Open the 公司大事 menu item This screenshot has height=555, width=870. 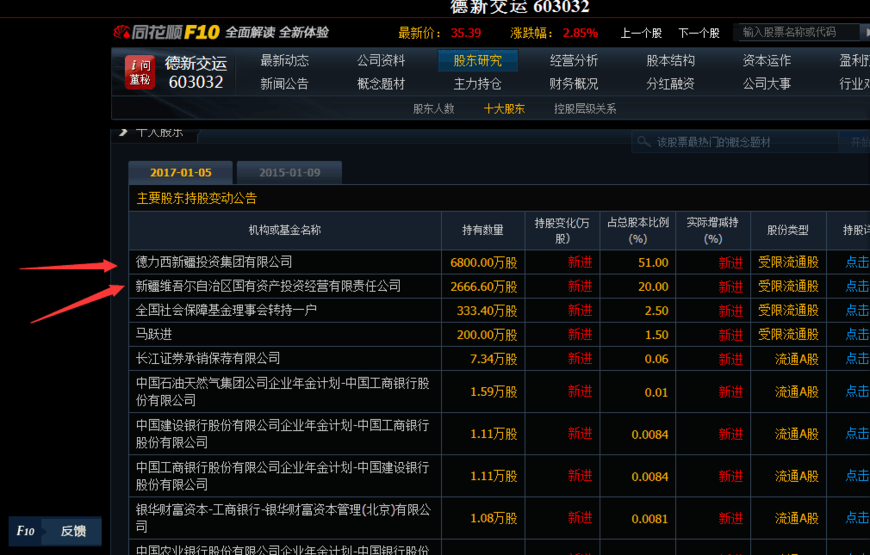pos(767,84)
